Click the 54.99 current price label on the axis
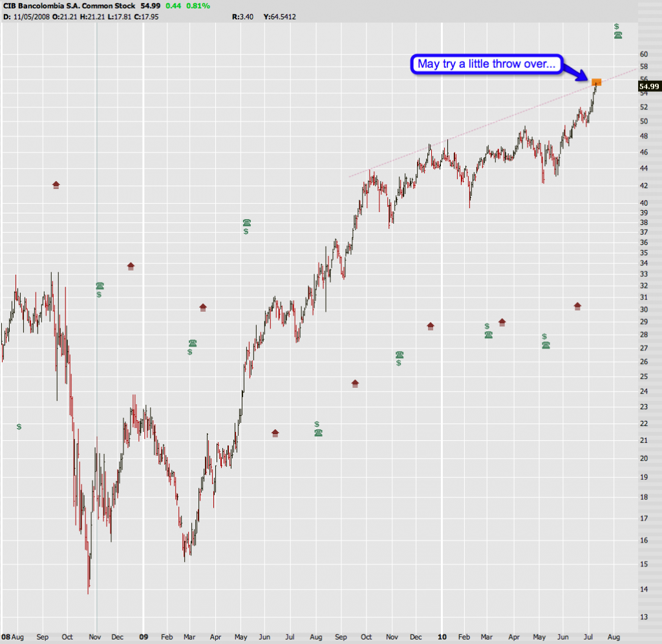 (x=649, y=87)
